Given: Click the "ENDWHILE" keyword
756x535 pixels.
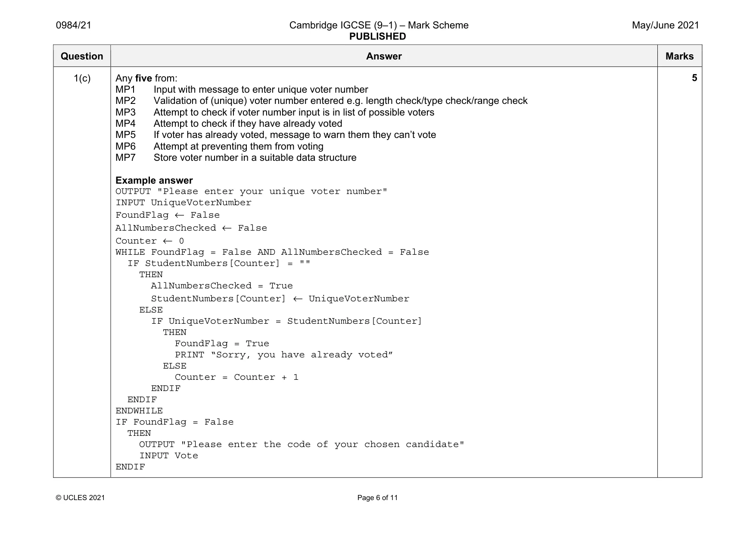Looking at the screenshot, I should 139,411.
